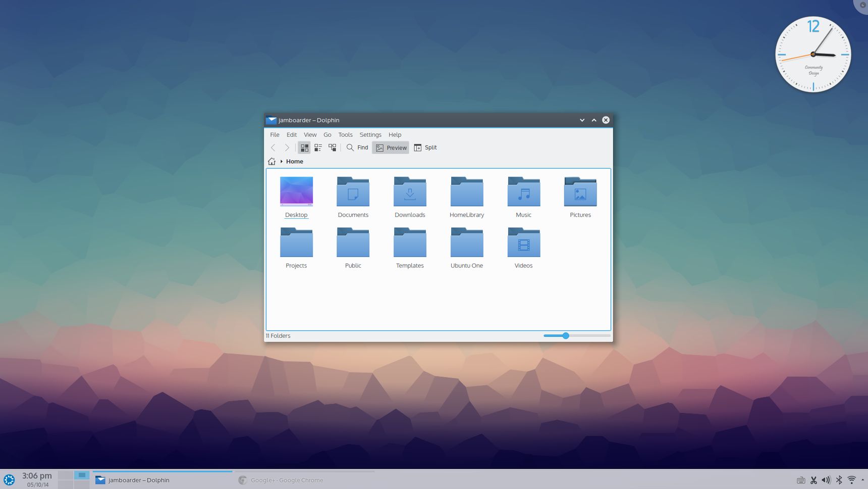Select the Downloads folder icon
Screen dimensions: 868x489
pos(410,191)
